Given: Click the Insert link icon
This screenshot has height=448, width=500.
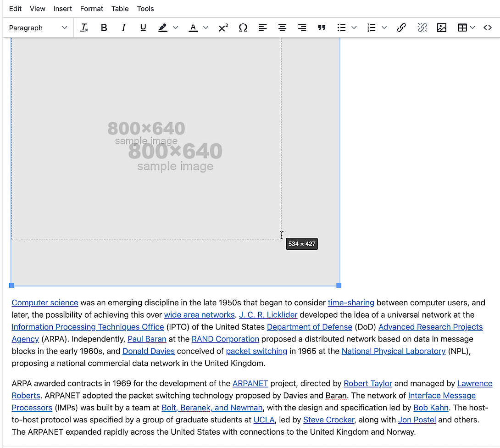Looking at the screenshot, I should pyautogui.click(x=401, y=28).
